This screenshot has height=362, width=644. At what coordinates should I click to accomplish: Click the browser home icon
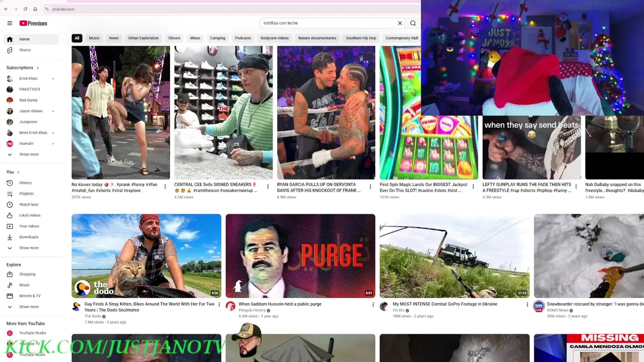[x=35, y=9]
